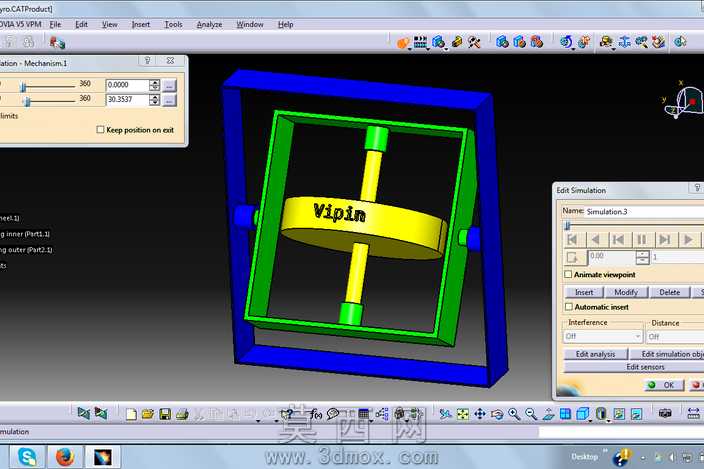Open the Window menu

pos(250,24)
